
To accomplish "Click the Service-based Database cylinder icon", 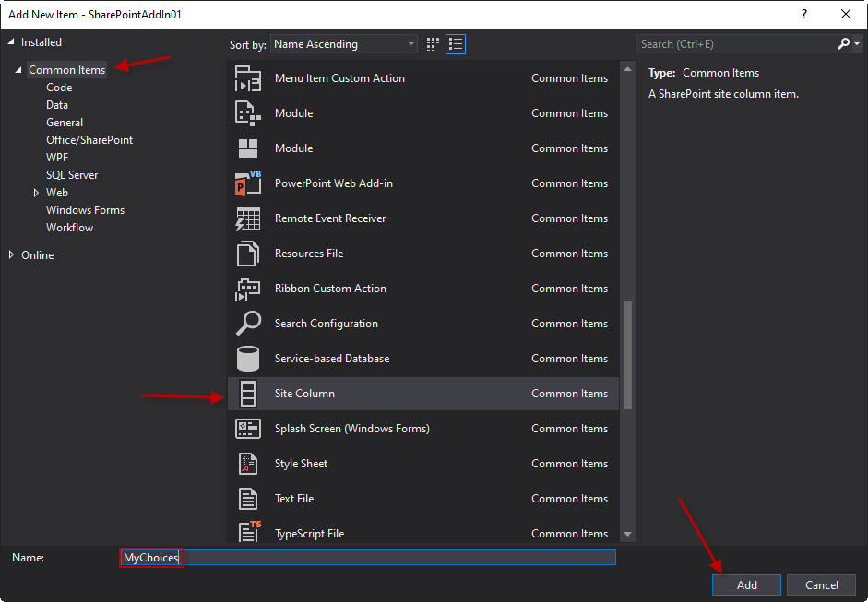I will [248, 359].
